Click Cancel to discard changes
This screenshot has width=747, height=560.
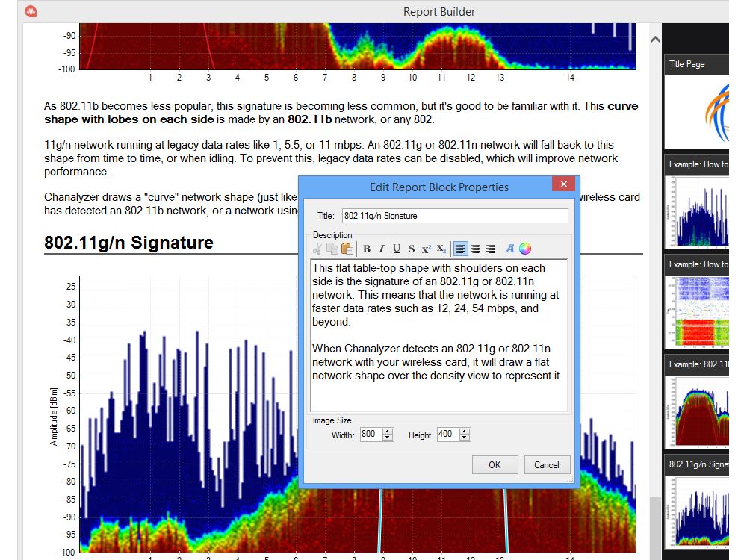tap(547, 464)
